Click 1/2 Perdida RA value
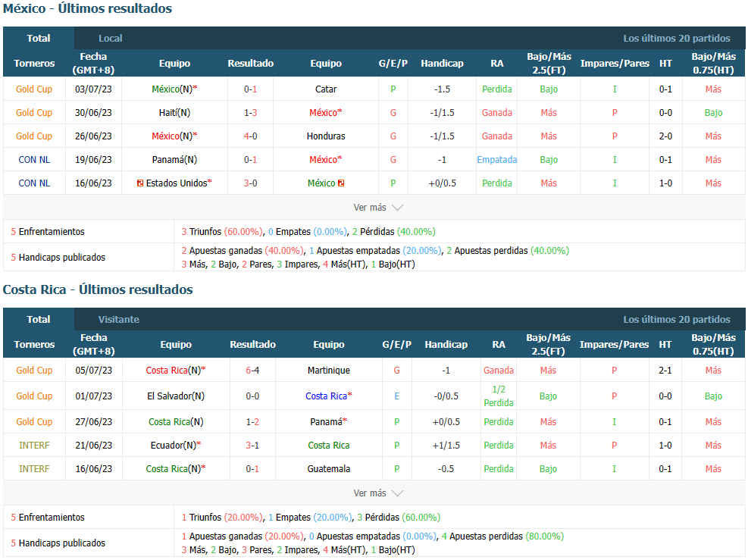 click(499, 396)
